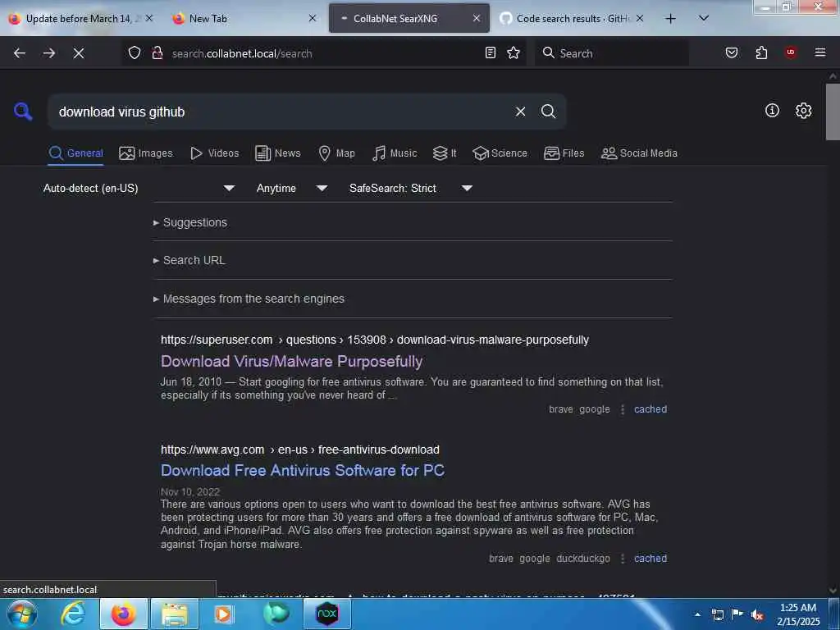This screenshot has width=840, height=630.
Task: Stop page loading with X button
Action: [78, 53]
